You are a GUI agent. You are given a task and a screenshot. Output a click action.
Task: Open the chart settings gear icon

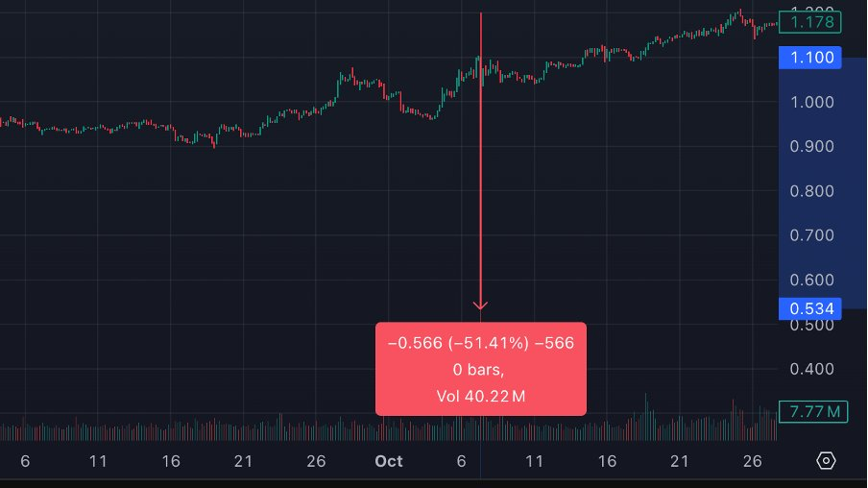(826, 461)
